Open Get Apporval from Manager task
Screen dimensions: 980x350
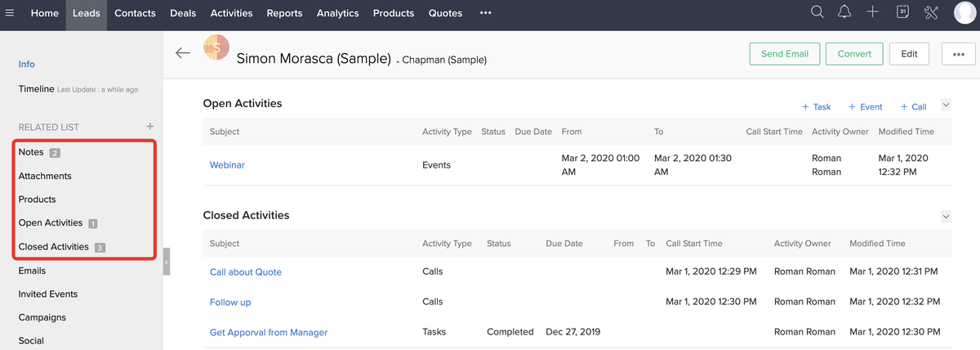(269, 333)
